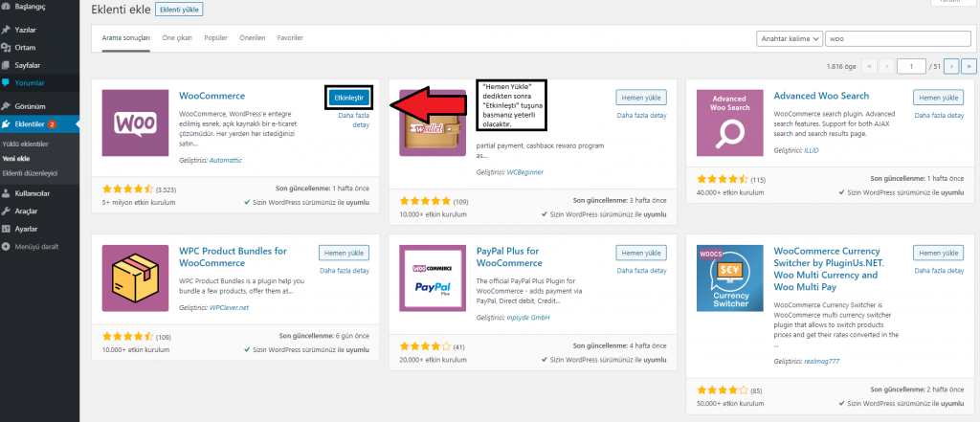
Task: Install WPC Product Bundles plugin
Action: coord(344,253)
